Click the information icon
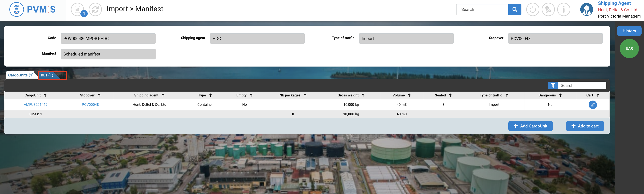The height and width of the screenshot is (194, 644). click(x=563, y=10)
